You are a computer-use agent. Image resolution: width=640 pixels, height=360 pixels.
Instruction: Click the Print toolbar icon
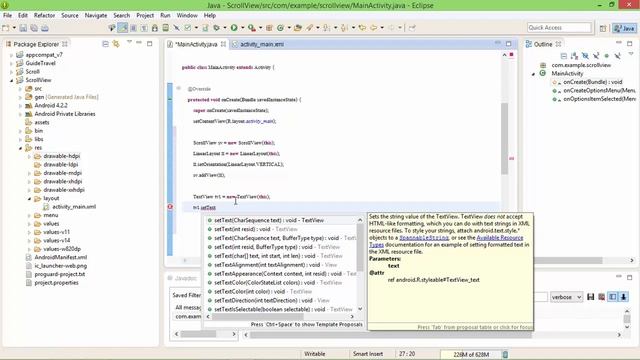[45, 28]
